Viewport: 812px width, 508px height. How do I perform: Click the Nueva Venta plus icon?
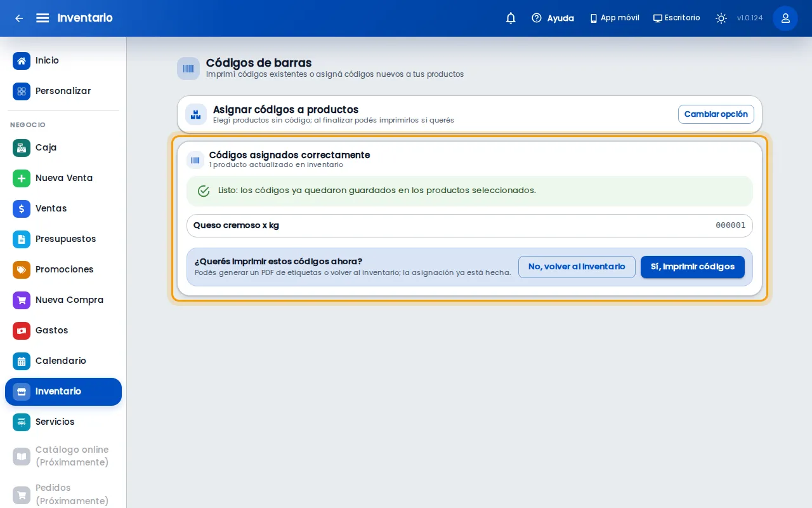22,178
